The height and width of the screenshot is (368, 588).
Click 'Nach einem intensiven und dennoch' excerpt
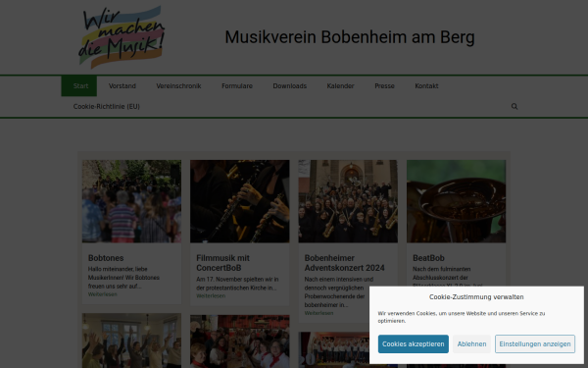339,292
